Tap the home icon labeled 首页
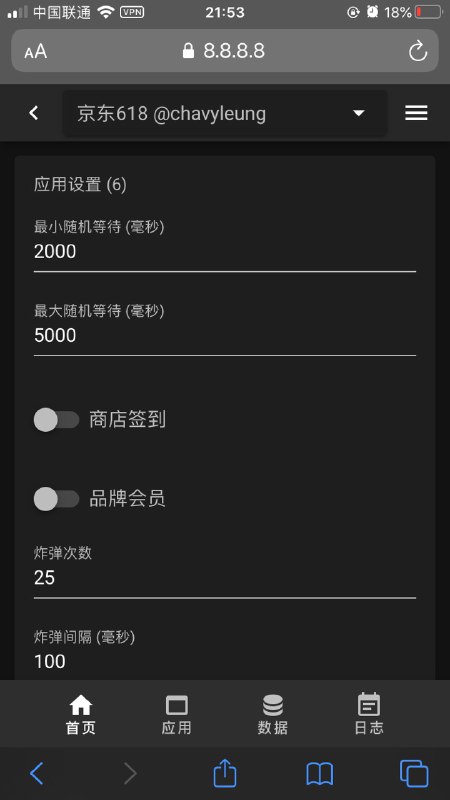Image resolution: width=450 pixels, height=800 pixels. (x=81, y=713)
